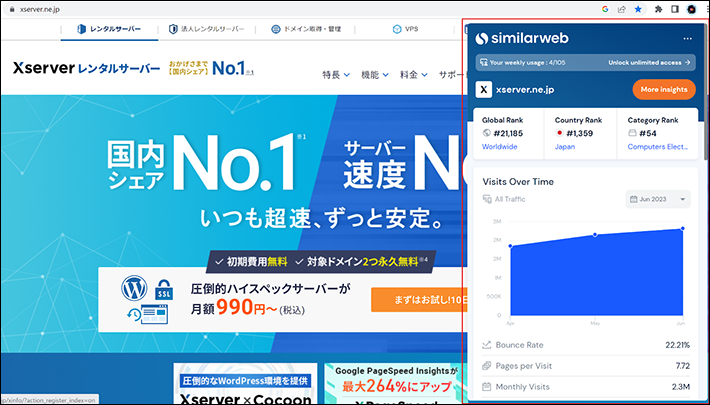Open the レンタルサーバー tab
This screenshot has width=710, height=405.
point(110,29)
